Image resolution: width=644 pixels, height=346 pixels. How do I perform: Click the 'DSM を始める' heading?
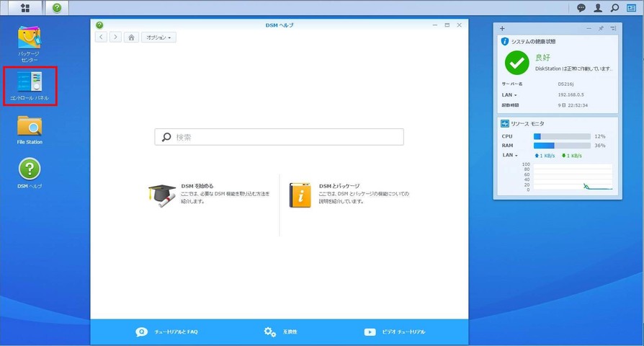(197, 186)
